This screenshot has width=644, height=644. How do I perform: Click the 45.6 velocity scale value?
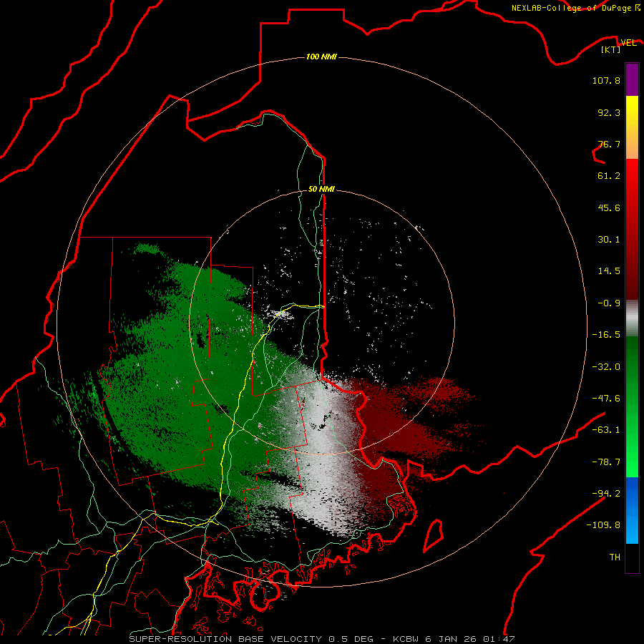click(x=609, y=208)
